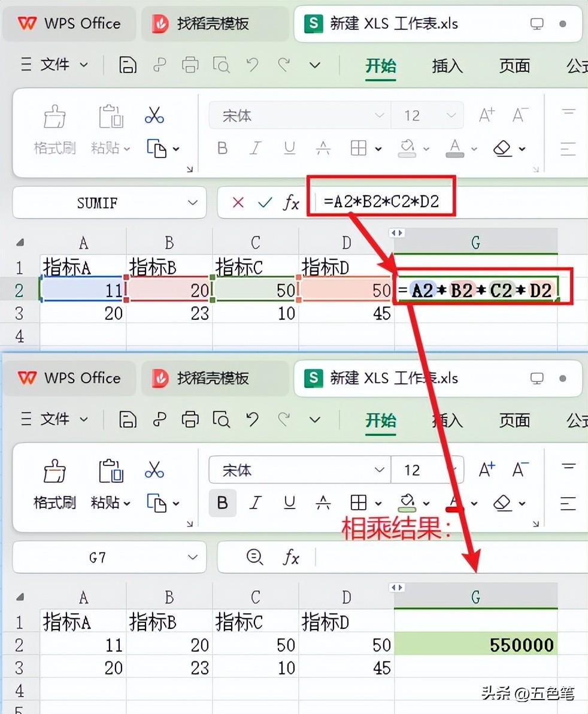Image resolution: width=588 pixels, height=714 pixels.
Task: Open the 宋体 font dropdown in G7 window
Action: click(379, 470)
